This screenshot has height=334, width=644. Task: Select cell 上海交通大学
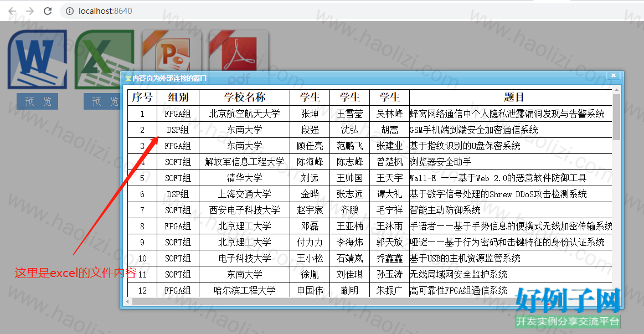[x=244, y=194]
